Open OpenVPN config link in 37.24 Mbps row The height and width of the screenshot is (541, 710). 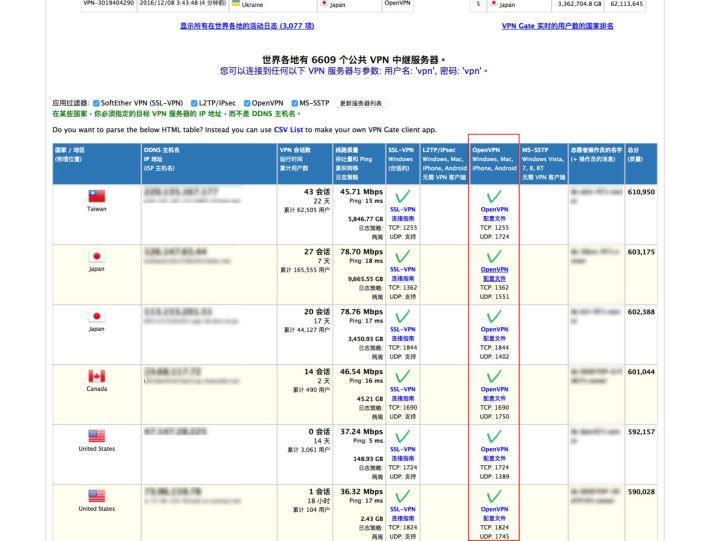[494, 454]
